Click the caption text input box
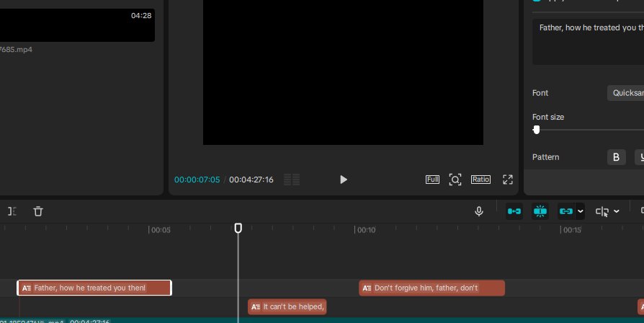This screenshot has height=323, width=644. (x=588, y=42)
